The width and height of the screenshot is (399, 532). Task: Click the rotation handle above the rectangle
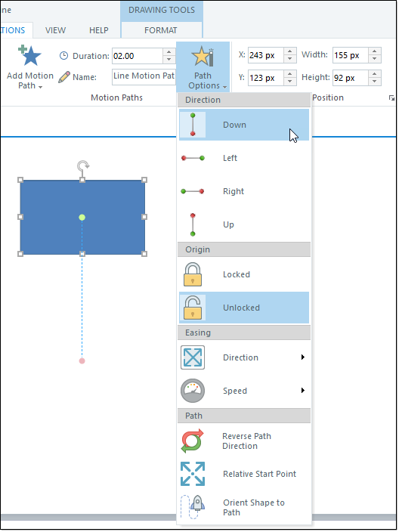click(x=83, y=166)
